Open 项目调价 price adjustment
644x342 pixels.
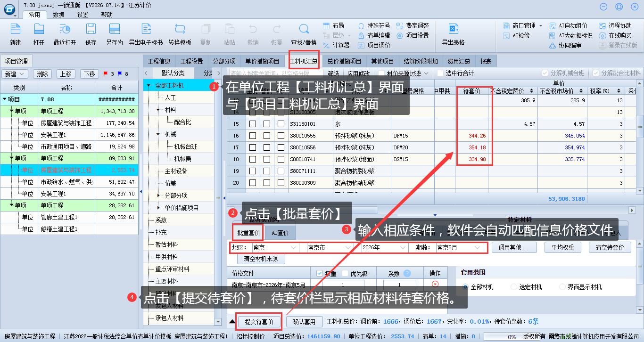374,45
